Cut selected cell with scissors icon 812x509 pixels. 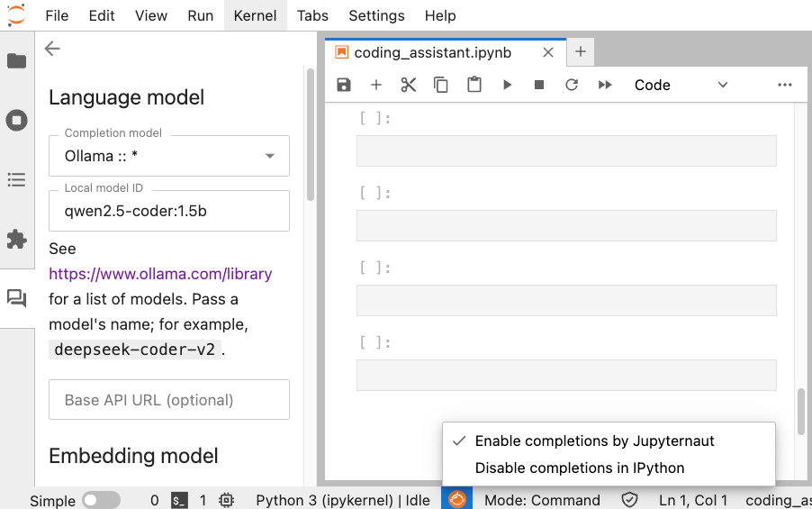click(x=409, y=85)
